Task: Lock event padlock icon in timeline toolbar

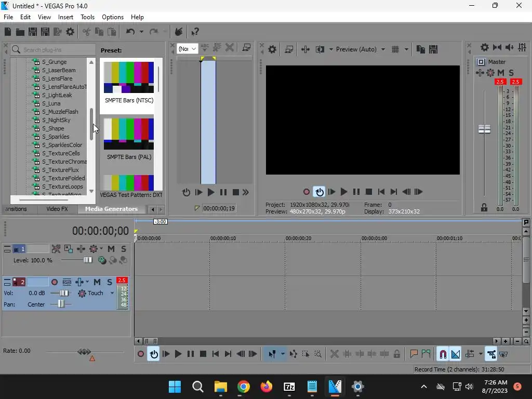Action: (x=396, y=354)
